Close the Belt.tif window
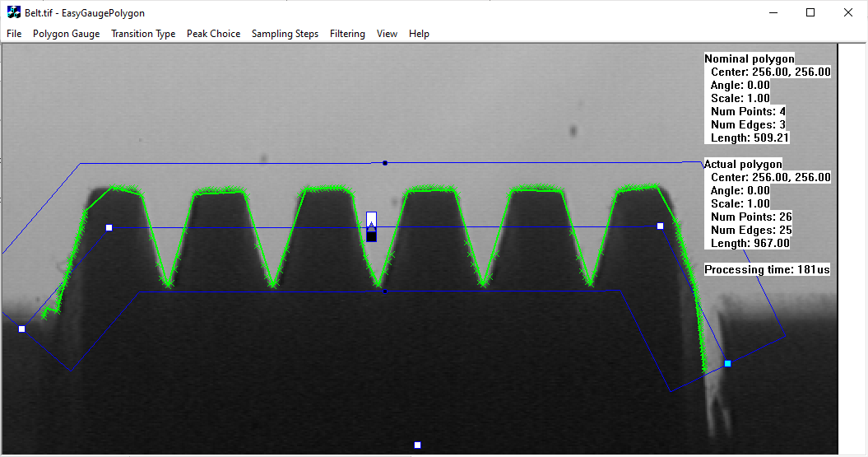Viewport: 868px width, 457px height. coord(848,12)
